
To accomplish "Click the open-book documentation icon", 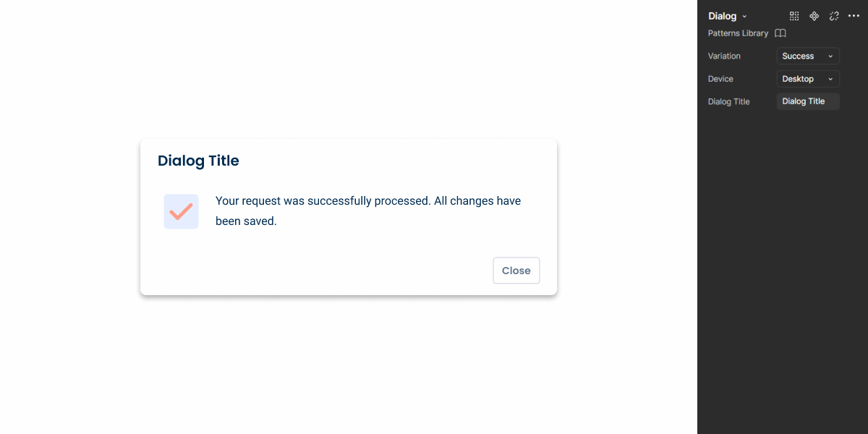I will [780, 33].
